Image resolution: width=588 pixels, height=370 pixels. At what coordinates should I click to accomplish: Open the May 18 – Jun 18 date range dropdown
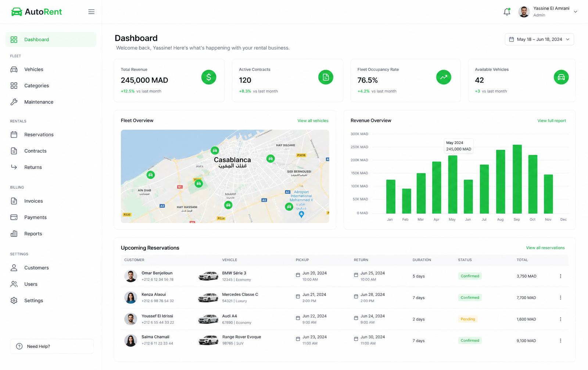[539, 39]
